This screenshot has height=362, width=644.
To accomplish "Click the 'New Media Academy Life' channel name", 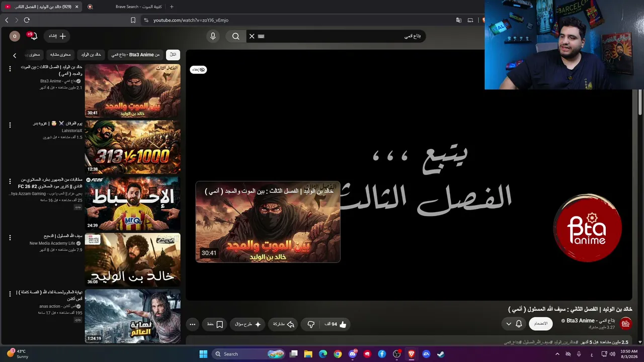I will click(x=52, y=243).
